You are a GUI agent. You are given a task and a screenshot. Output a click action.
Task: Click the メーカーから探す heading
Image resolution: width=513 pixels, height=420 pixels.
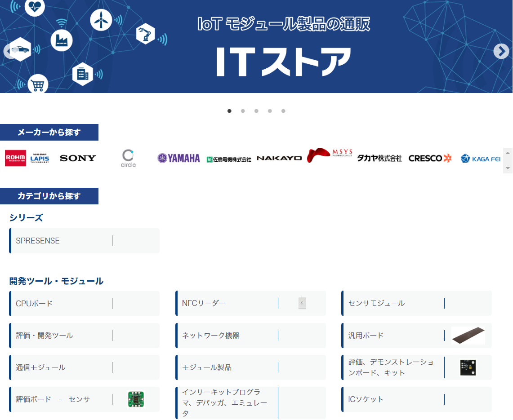pyautogui.click(x=49, y=133)
